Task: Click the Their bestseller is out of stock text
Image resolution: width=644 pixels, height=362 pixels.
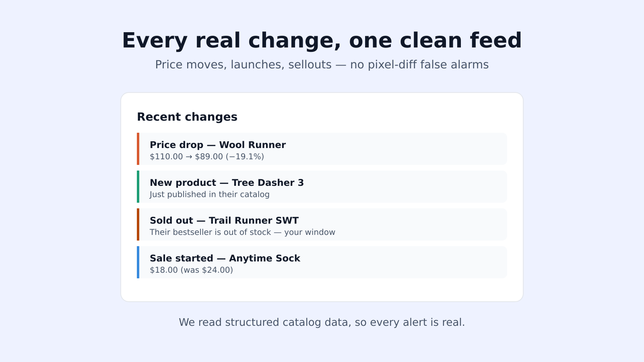Action: click(210, 232)
